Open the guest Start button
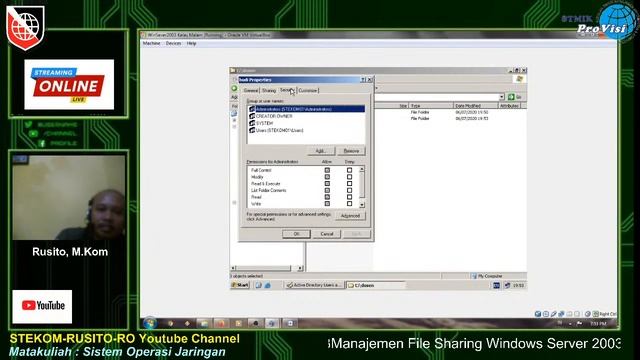640x360 pixels. [x=240, y=285]
